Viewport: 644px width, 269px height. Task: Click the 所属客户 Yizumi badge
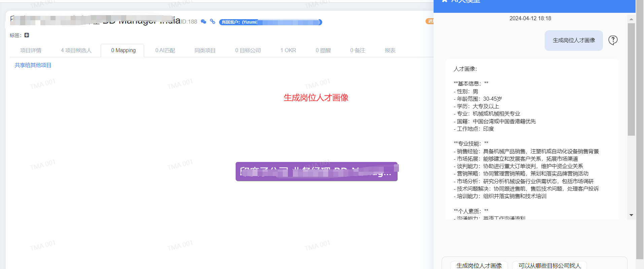(270, 22)
